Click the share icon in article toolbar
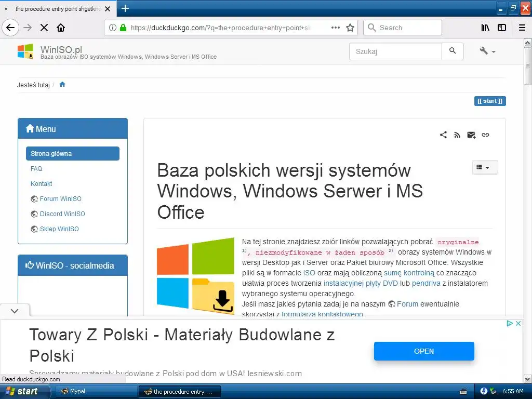The image size is (532, 399). click(443, 135)
